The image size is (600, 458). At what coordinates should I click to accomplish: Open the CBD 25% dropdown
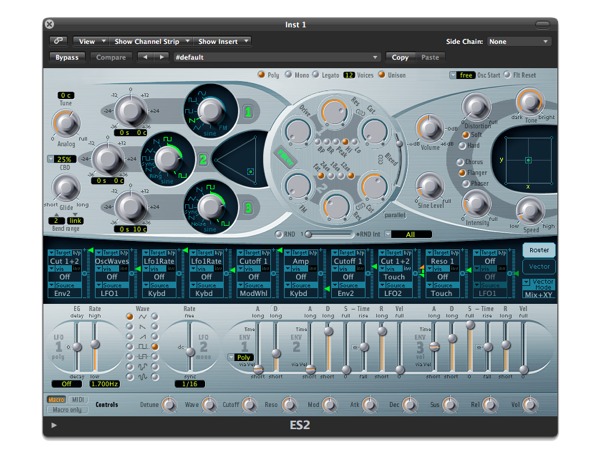(x=62, y=159)
